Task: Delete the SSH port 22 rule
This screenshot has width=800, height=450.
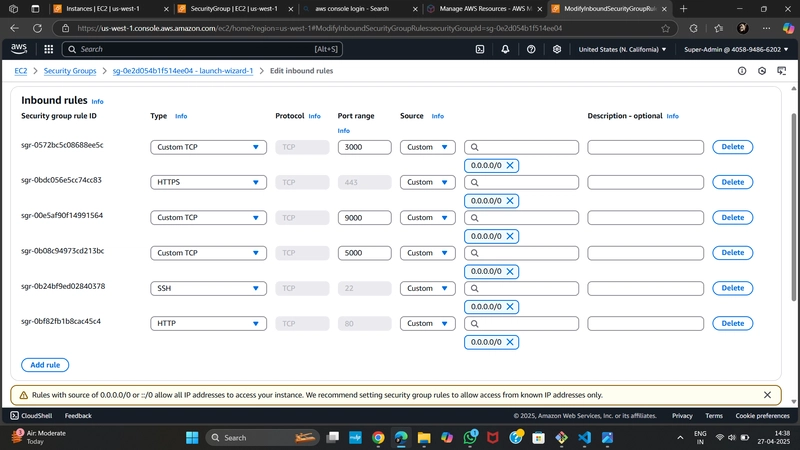Action: (x=733, y=288)
